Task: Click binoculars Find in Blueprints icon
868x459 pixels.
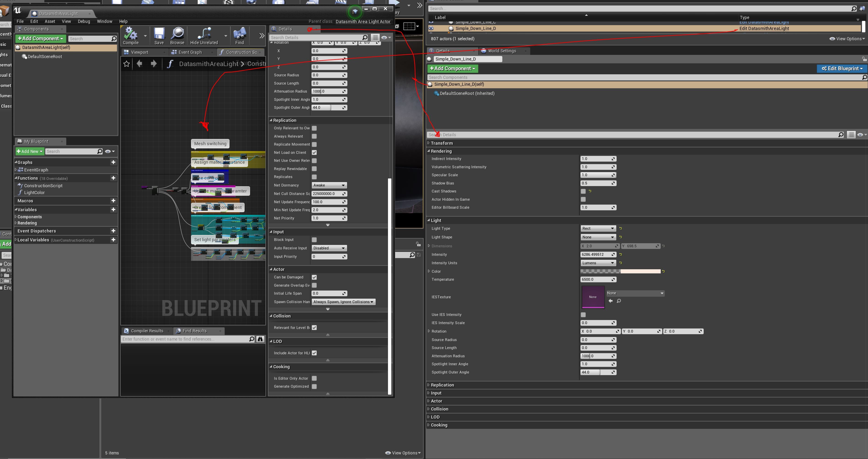Action: tap(261, 339)
